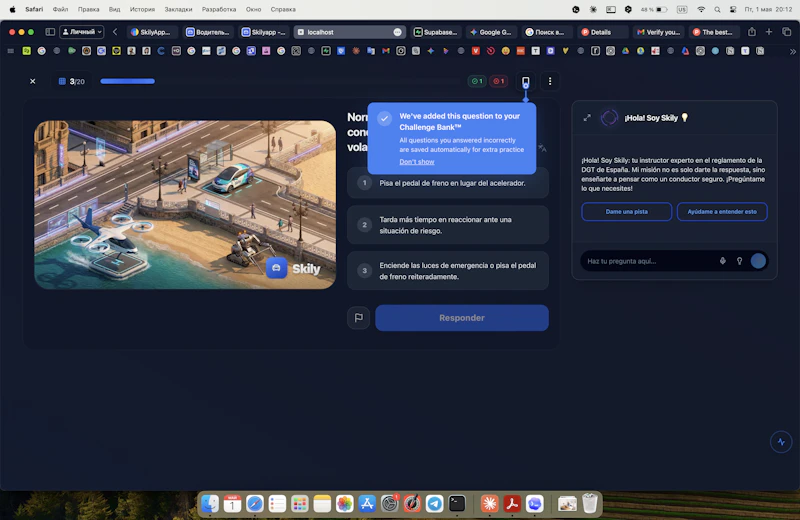The image size is (800, 520).
Task: Open the История menu
Action: coord(142,9)
